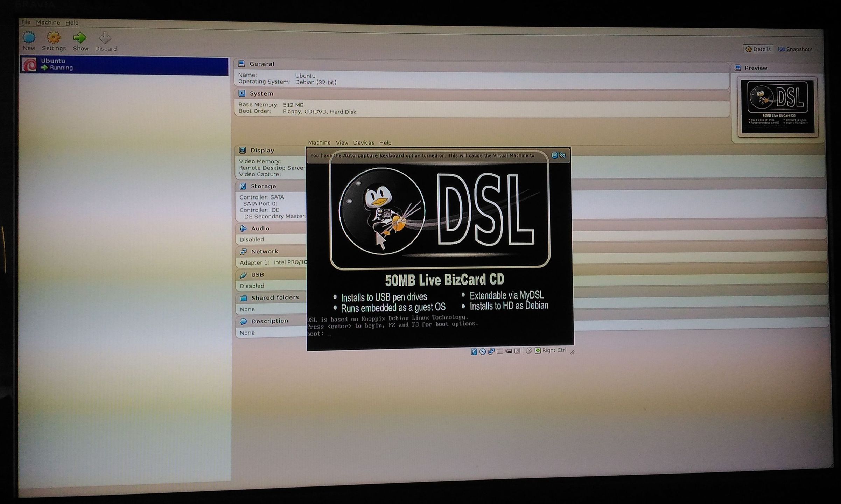Click the IDE Secondary Master entry
The width and height of the screenshot is (841, 504).
[x=274, y=216]
